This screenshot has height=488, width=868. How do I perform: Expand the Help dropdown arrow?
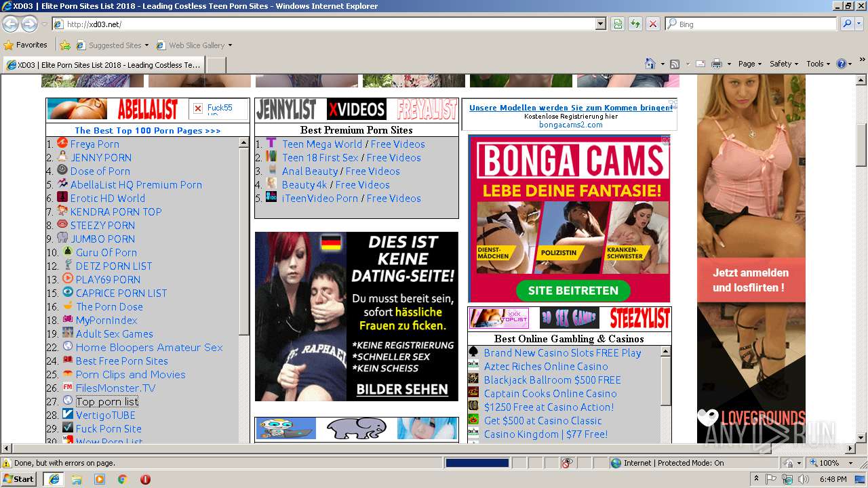pyautogui.click(x=850, y=64)
